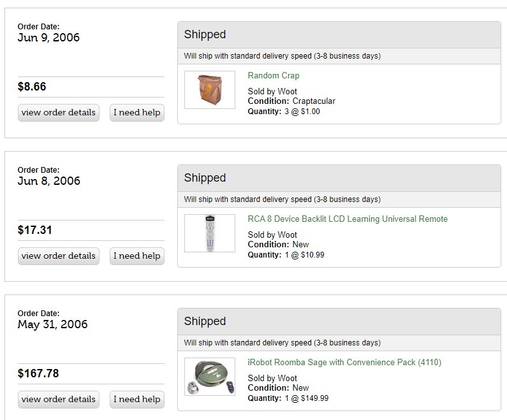507x420 pixels.
Task: Click the $167.78 order total
Action: pos(38,373)
